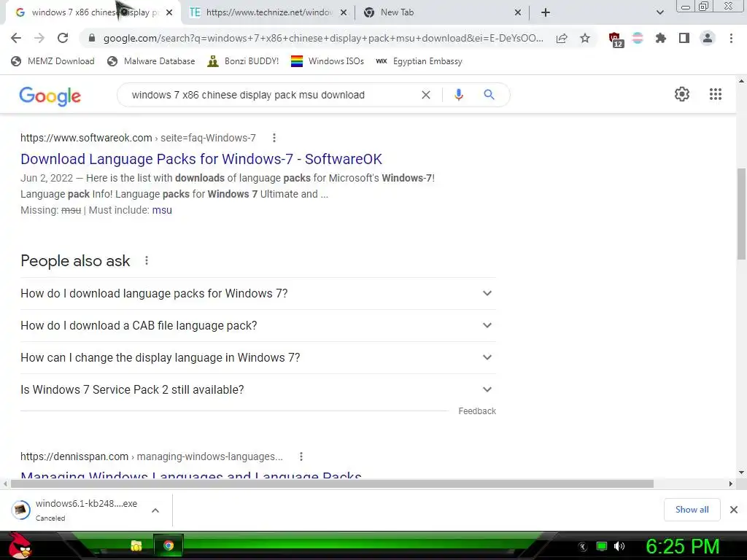Focus the browser address bar

click(323, 38)
